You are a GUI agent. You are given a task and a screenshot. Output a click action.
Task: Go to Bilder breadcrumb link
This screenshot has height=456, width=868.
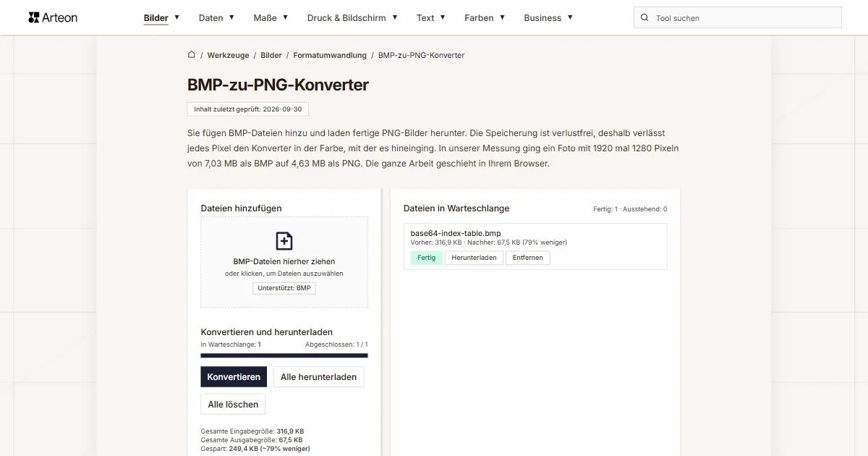(271, 55)
